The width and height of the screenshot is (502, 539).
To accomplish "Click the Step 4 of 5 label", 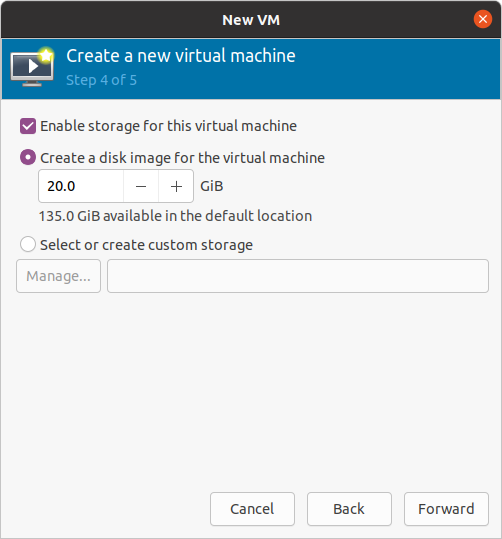I will [101, 80].
